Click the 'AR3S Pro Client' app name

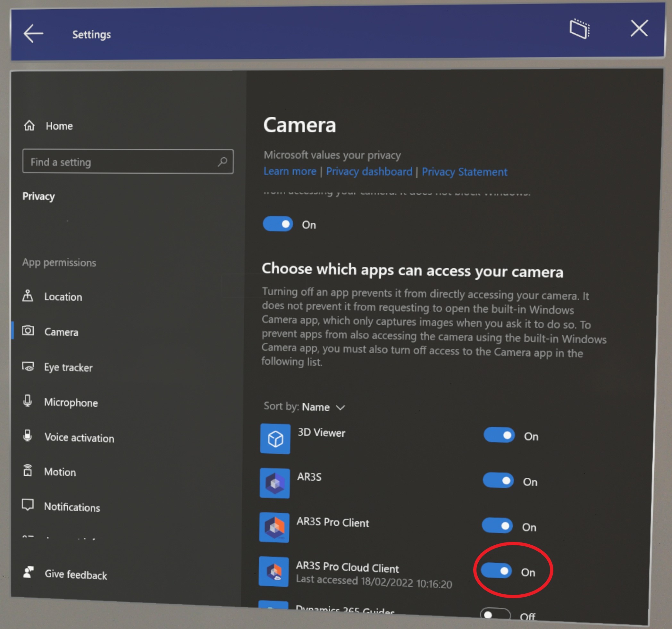pos(333,522)
